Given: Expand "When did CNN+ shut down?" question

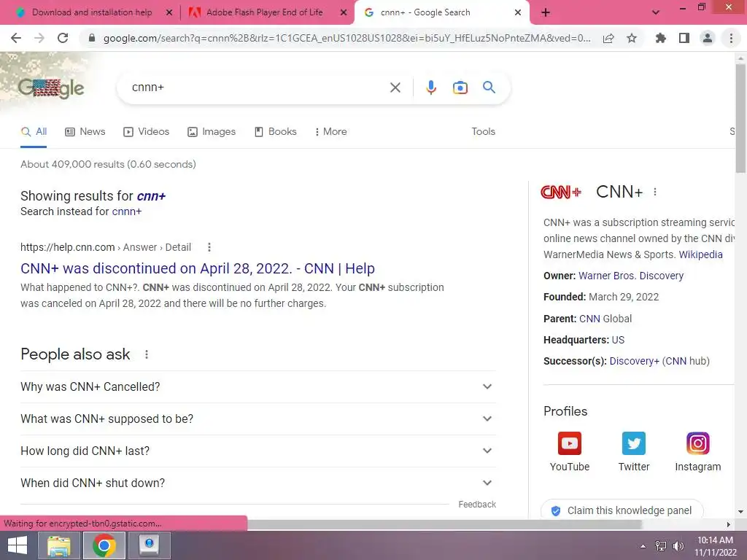Looking at the screenshot, I should point(258,483).
